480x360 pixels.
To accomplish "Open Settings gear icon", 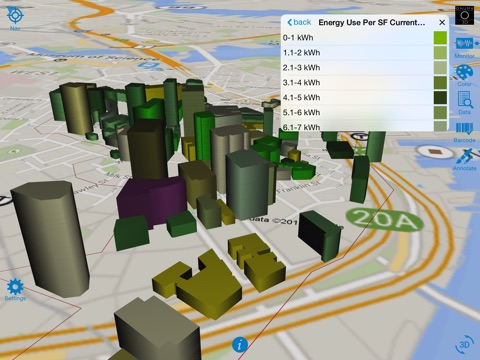I will pyautogui.click(x=15, y=290).
